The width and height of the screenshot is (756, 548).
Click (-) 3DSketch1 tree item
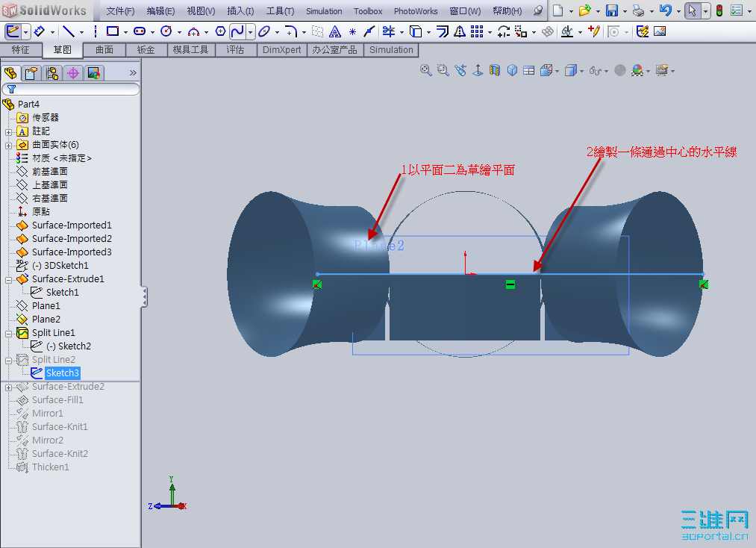point(60,266)
